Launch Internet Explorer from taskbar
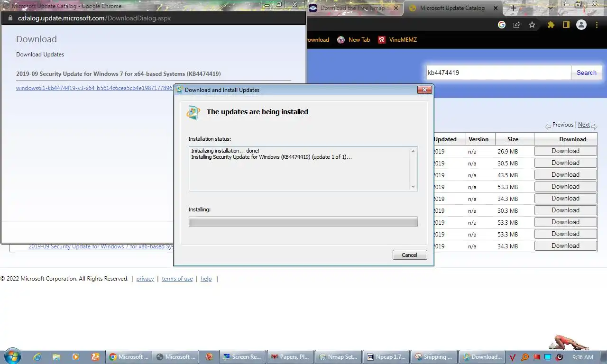The image size is (607, 364). pos(37,357)
